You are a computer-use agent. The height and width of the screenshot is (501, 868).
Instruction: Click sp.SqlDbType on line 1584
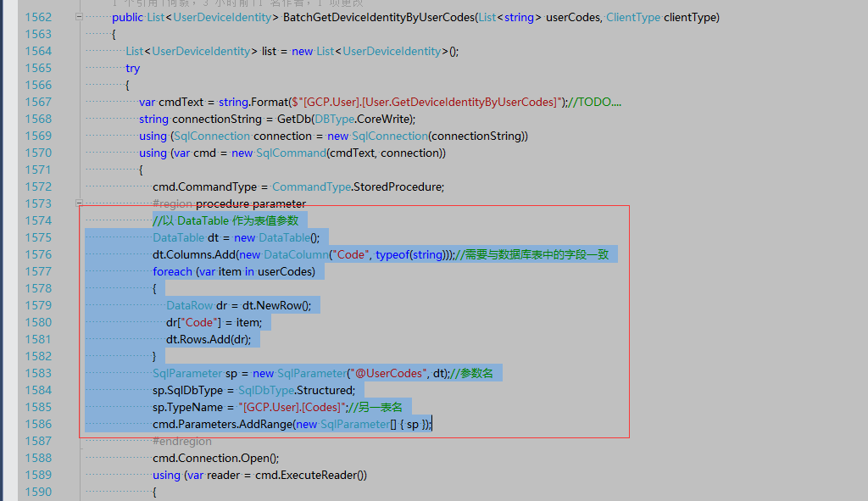(187, 390)
